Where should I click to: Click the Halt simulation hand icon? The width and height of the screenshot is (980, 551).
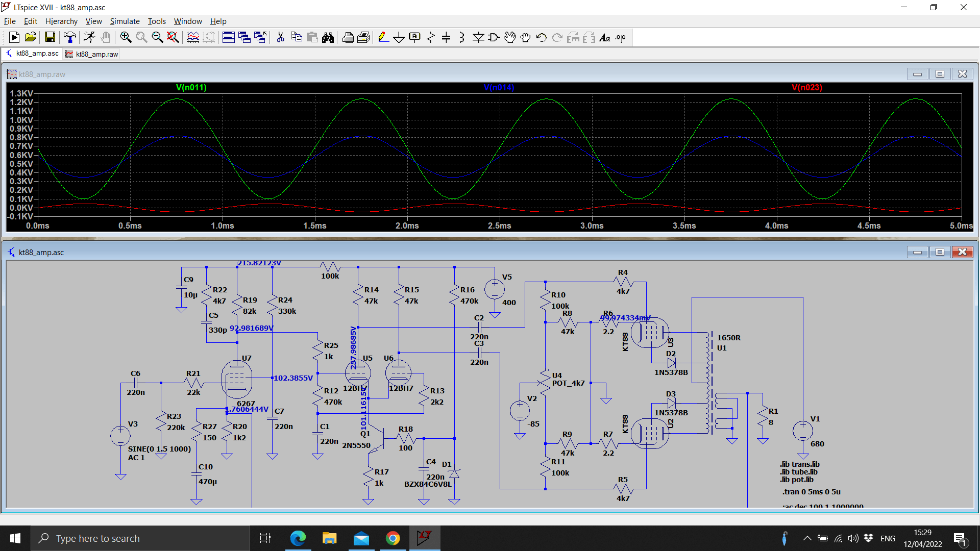coord(106,37)
